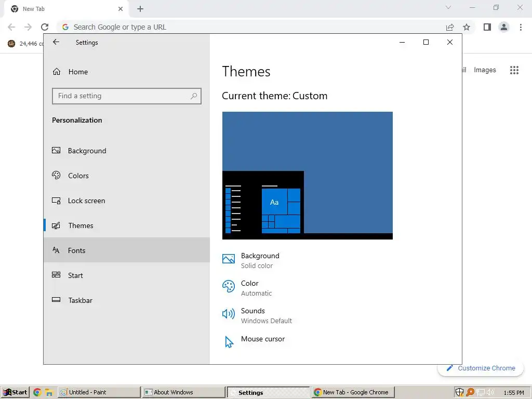Change theme Background Solid color option
The image size is (532, 399).
251,261
